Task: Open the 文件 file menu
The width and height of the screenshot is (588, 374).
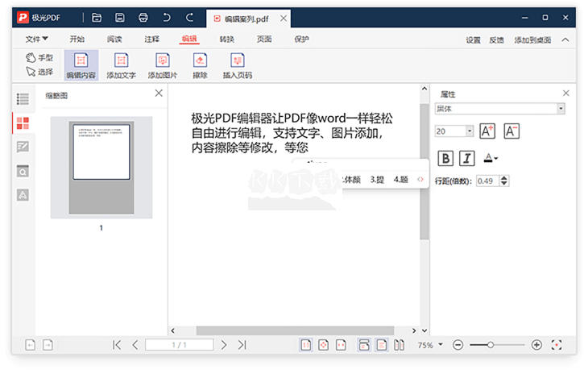Action: 36,39
